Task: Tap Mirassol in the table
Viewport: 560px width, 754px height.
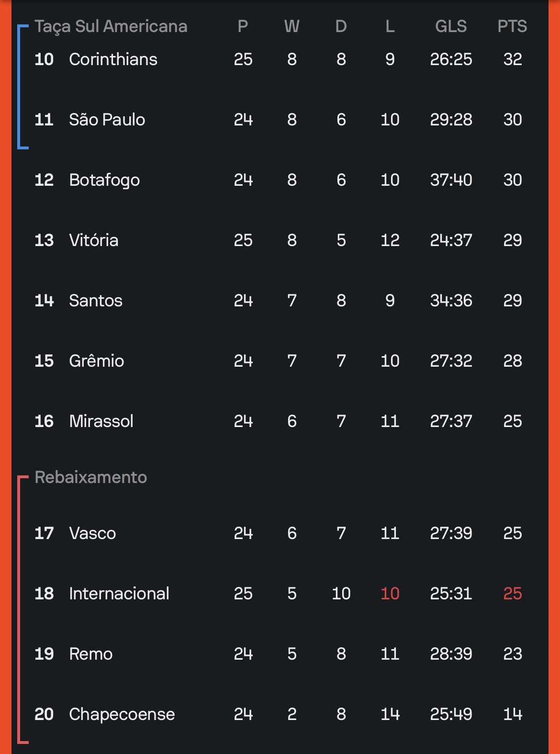Action: tap(101, 421)
